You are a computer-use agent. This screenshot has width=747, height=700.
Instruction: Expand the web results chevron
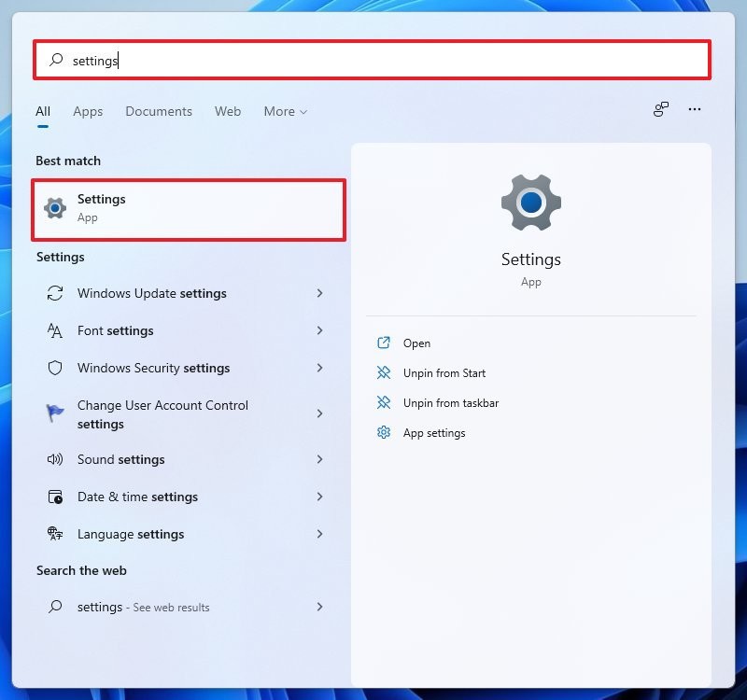(319, 607)
